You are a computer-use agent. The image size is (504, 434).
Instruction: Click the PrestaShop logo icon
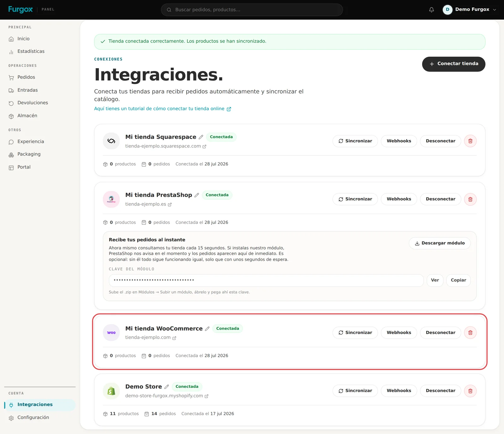[111, 199]
